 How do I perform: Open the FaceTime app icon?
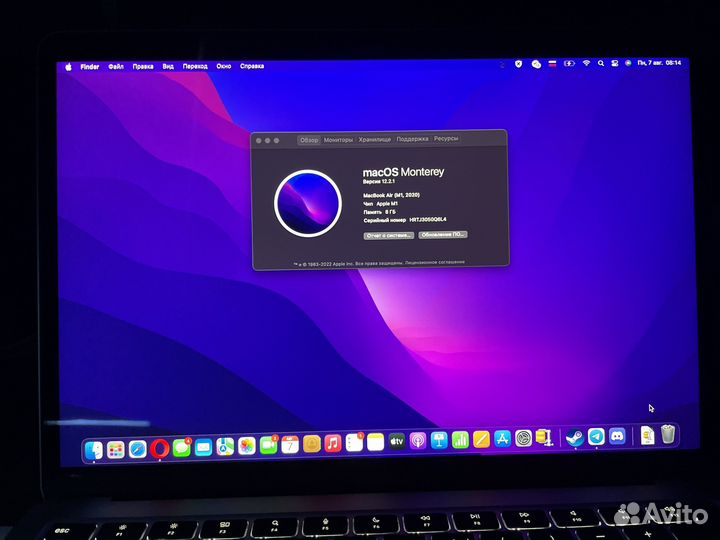click(x=268, y=445)
